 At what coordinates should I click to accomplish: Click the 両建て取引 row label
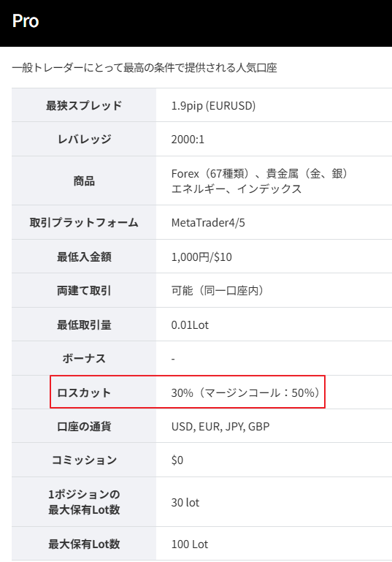(84, 290)
